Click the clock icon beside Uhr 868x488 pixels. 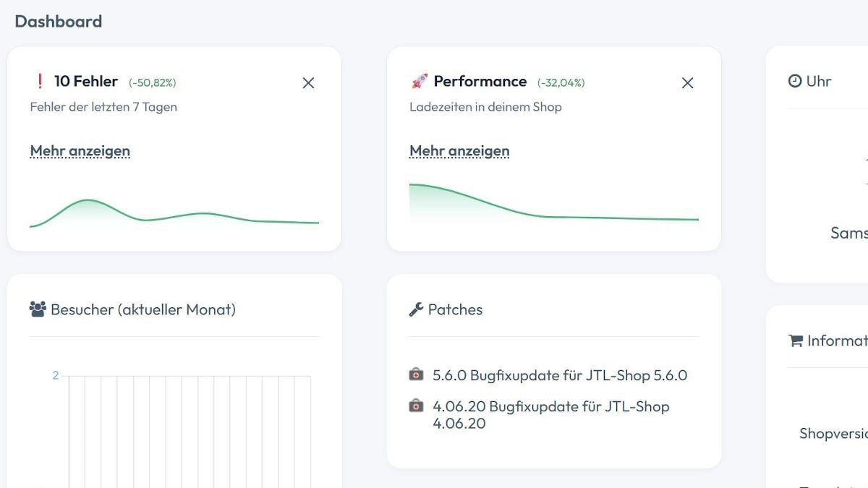pyautogui.click(x=795, y=81)
